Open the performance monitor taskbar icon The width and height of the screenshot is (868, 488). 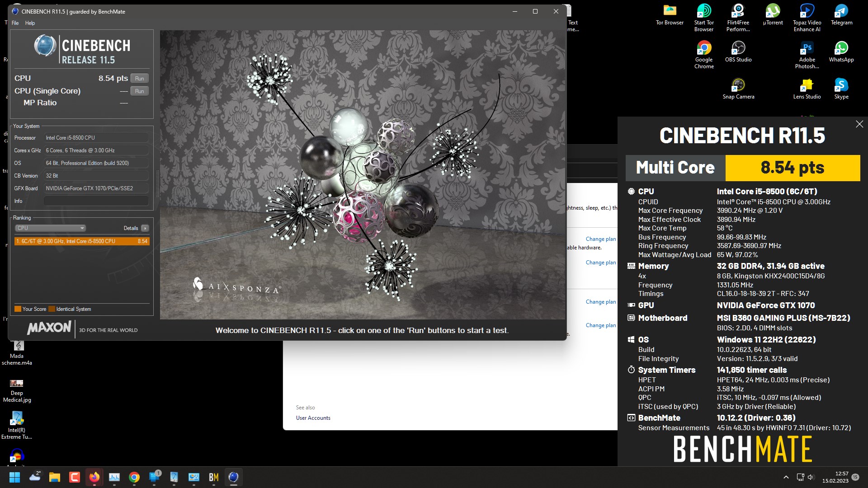tap(114, 477)
